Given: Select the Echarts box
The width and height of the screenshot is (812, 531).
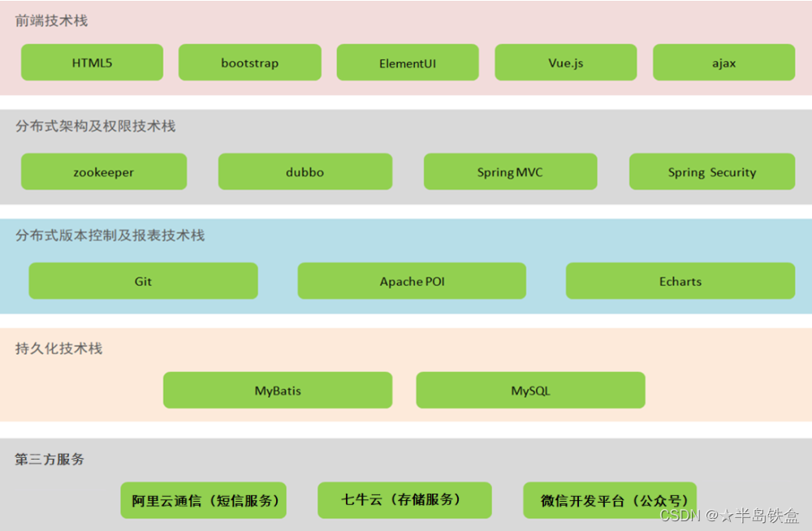Looking at the screenshot, I should tap(680, 281).
